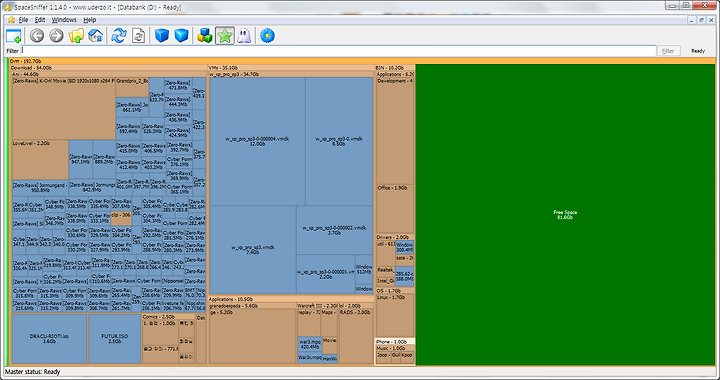Image resolution: width=720 pixels, height=380 pixels.
Task: Toggle the ghost unknown space icon
Action: tap(244, 36)
